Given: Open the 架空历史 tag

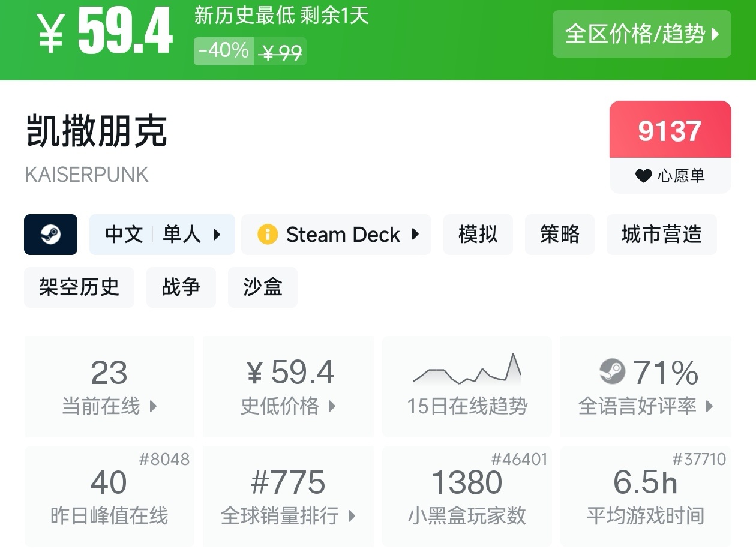Looking at the screenshot, I should coord(79,287).
